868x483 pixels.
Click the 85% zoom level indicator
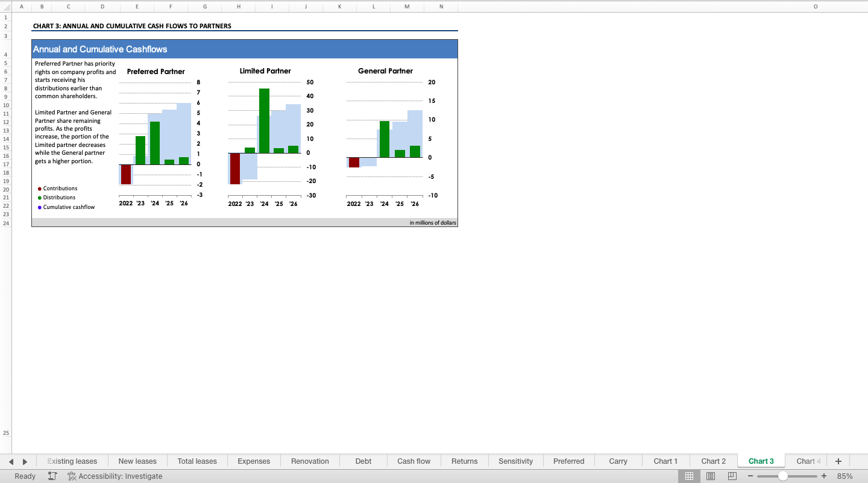(844, 476)
